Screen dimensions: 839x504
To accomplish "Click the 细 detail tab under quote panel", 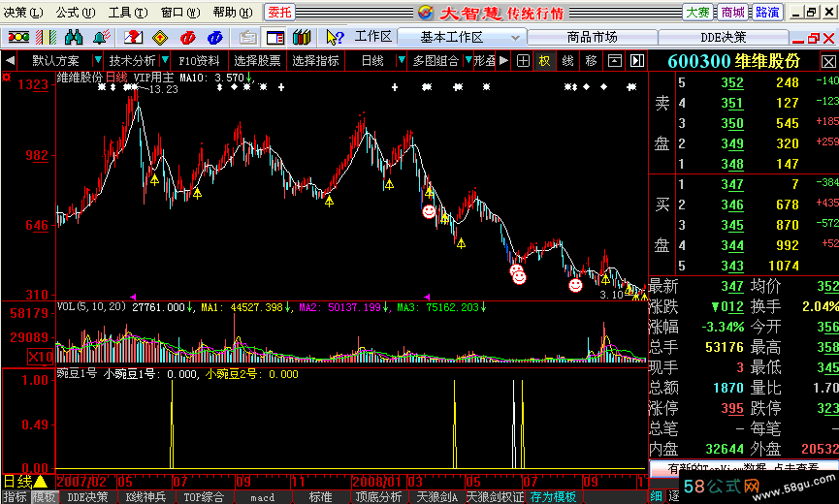I will [656, 496].
